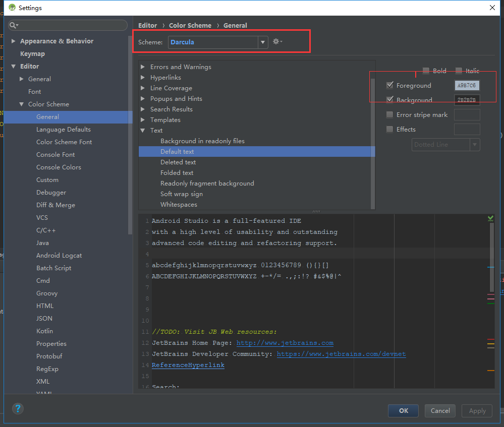Open Color Scheme Font page
Viewport: 504px width, 427px height.
64,142
